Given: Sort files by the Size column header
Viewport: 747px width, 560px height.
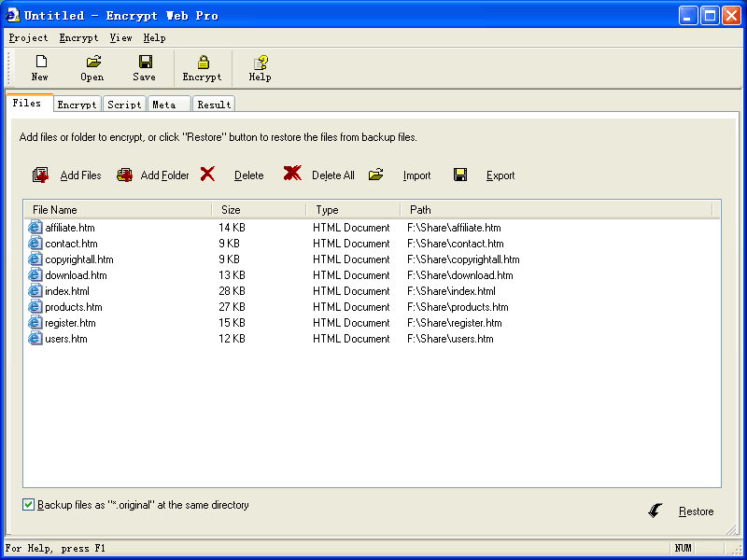Looking at the screenshot, I should click(x=258, y=210).
